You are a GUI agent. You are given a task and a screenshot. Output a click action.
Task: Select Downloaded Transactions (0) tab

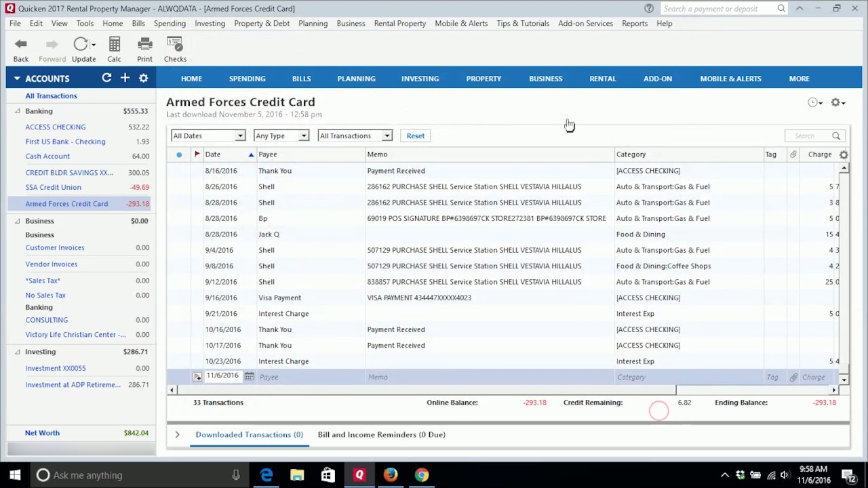(249, 434)
